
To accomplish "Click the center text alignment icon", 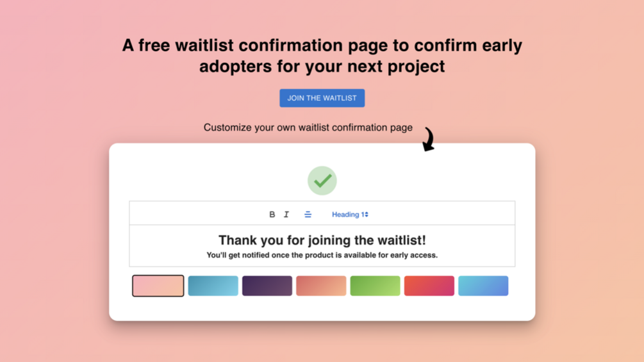I will point(308,215).
